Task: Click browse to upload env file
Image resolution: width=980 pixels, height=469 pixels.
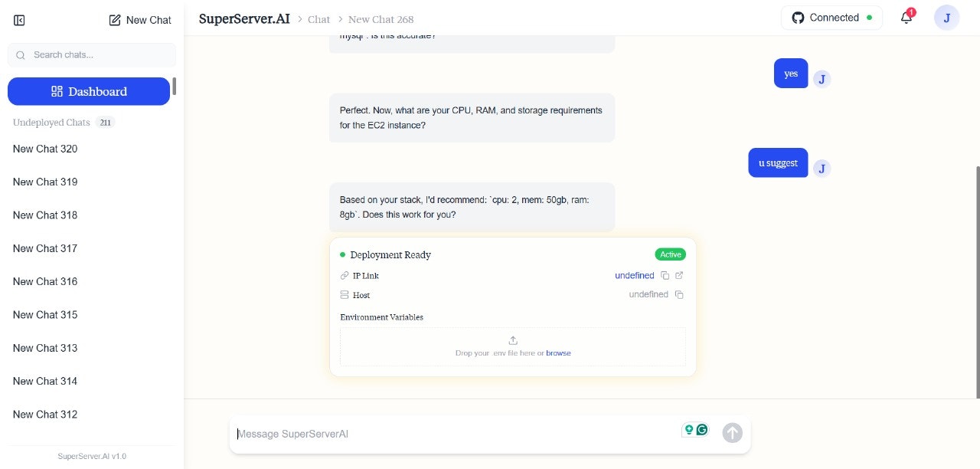Action: [558, 353]
